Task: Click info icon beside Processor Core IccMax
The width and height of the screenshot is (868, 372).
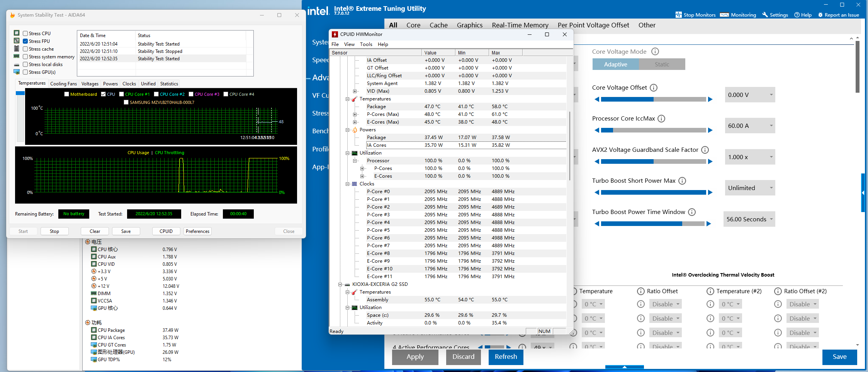Action: (661, 119)
